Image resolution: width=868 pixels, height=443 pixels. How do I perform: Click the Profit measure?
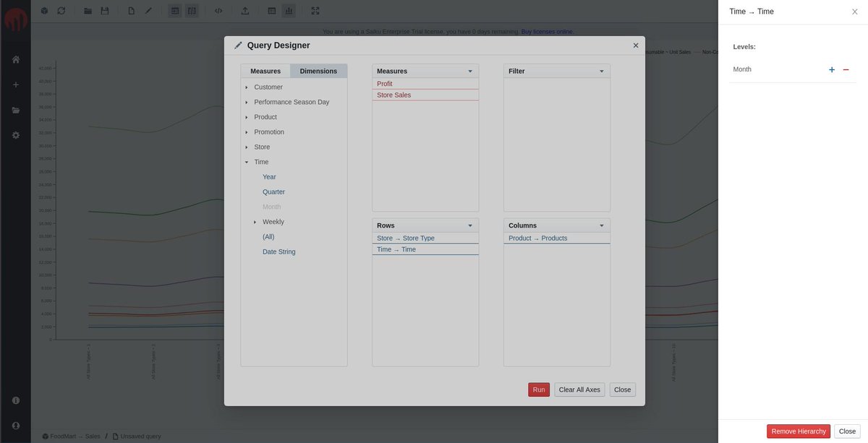(425, 84)
